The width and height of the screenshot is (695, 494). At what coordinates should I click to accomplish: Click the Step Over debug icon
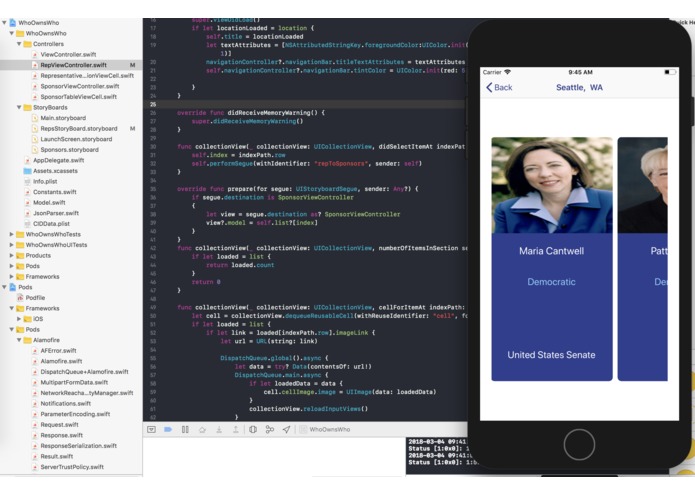pyautogui.click(x=202, y=429)
